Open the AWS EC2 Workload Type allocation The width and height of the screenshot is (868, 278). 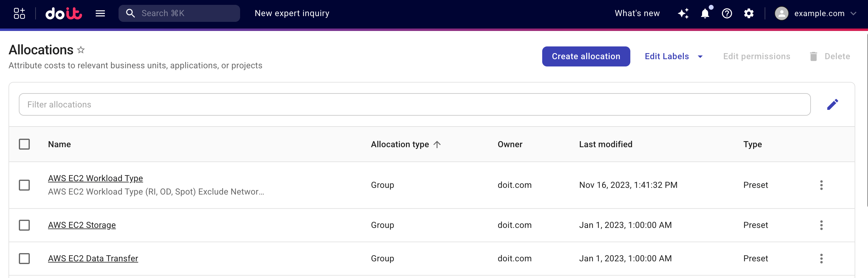95,178
